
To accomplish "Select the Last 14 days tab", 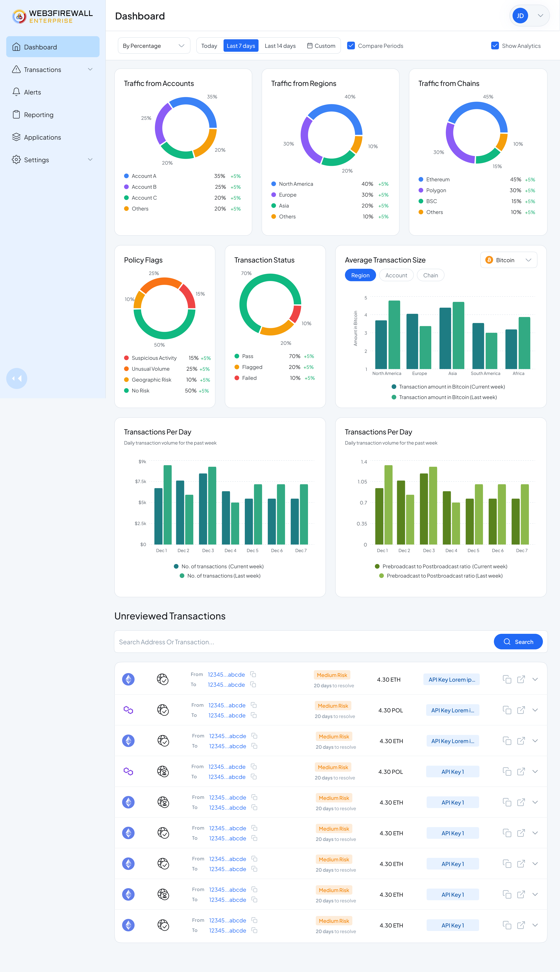I will 280,46.
